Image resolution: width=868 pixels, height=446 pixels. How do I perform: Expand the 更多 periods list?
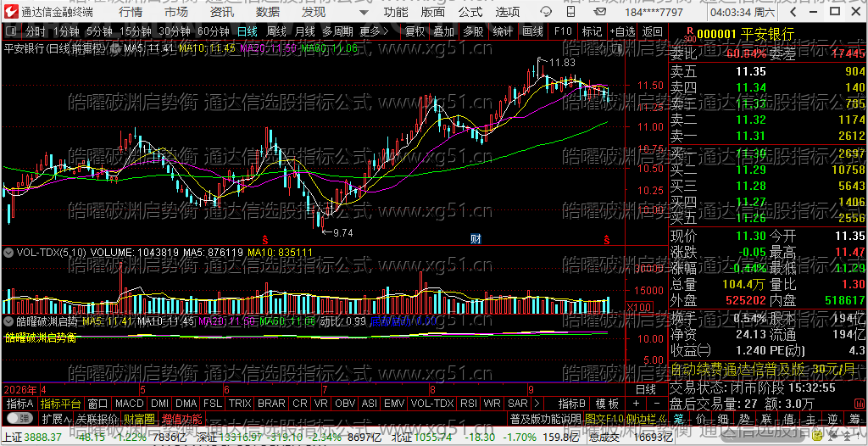[x=374, y=31]
